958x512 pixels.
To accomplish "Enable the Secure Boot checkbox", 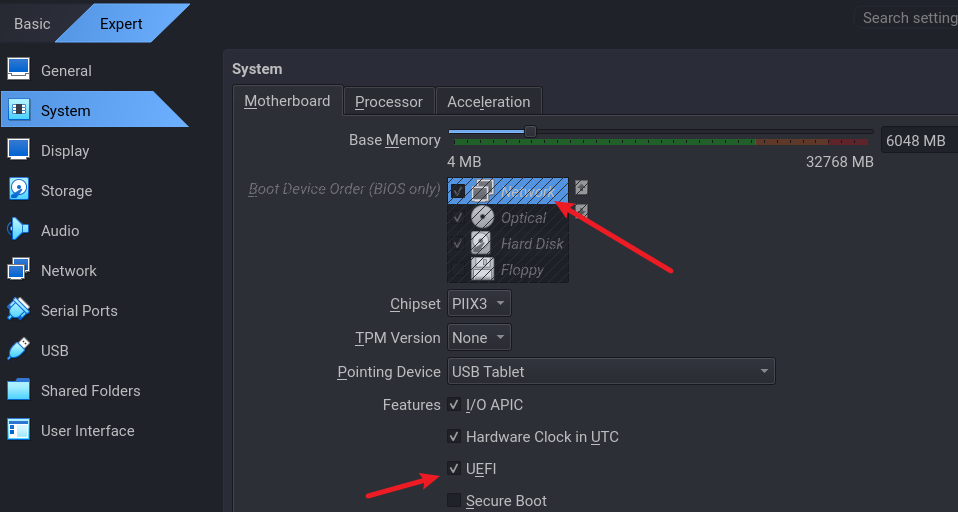I will coord(454,500).
